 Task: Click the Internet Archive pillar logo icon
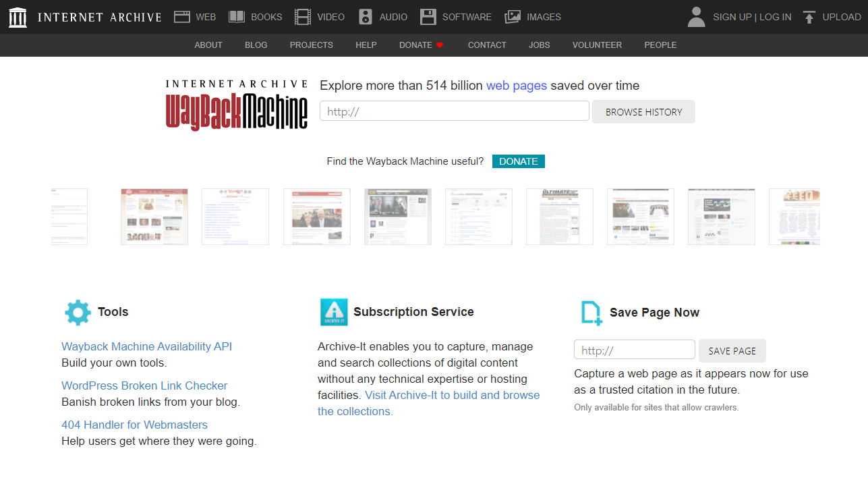pos(18,17)
